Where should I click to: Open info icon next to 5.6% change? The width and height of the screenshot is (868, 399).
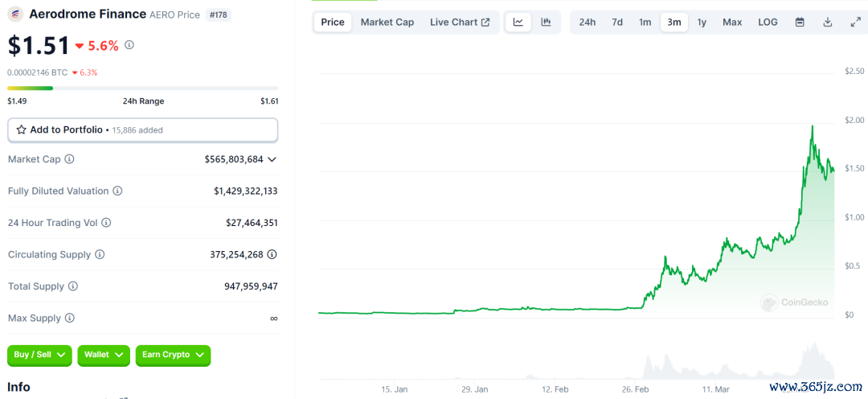click(129, 45)
